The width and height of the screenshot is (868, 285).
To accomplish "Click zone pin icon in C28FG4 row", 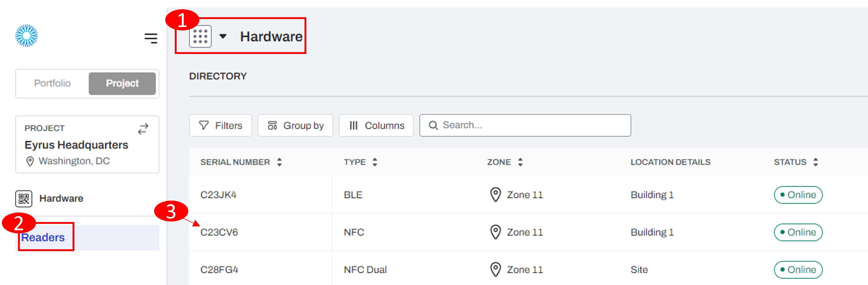I will point(495,269).
